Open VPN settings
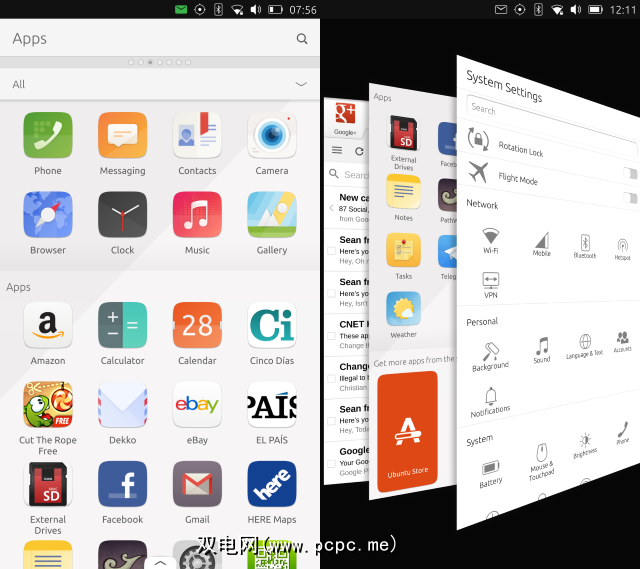This screenshot has width=640, height=569. [x=491, y=285]
